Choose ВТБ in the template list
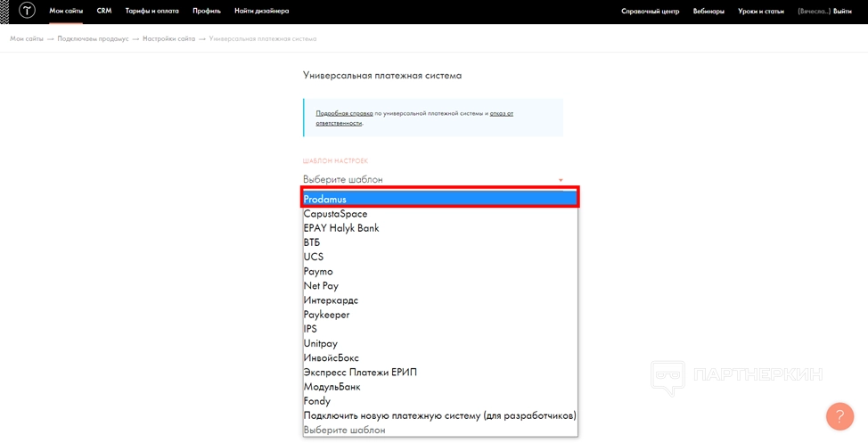 coord(440,242)
